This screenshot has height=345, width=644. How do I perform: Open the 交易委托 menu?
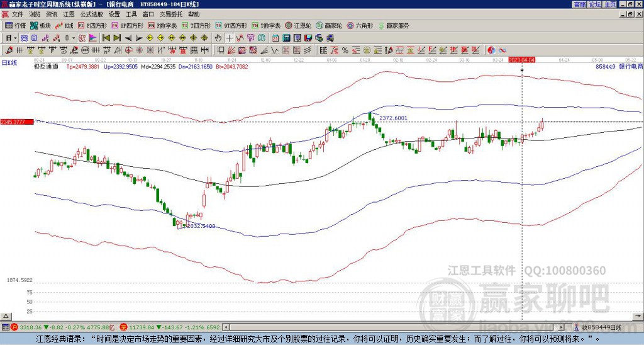[171, 14]
